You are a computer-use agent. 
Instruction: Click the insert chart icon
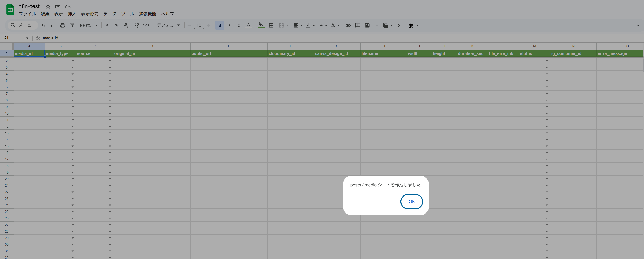click(367, 26)
